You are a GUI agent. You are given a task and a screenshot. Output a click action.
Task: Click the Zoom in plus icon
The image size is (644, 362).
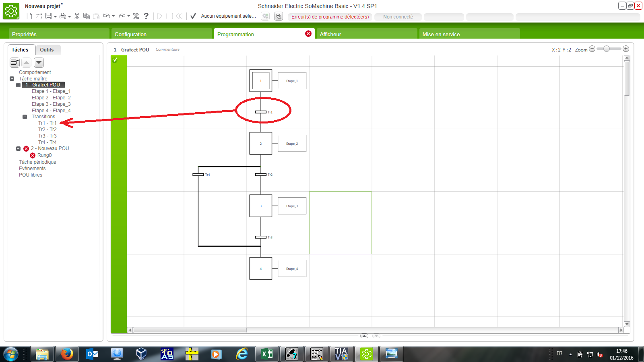[x=626, y=49]
